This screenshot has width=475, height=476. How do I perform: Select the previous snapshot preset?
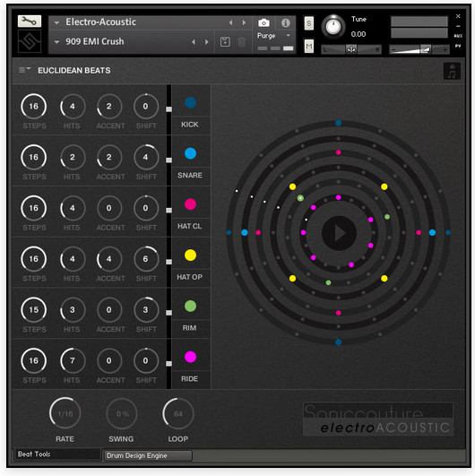point(194,42)
